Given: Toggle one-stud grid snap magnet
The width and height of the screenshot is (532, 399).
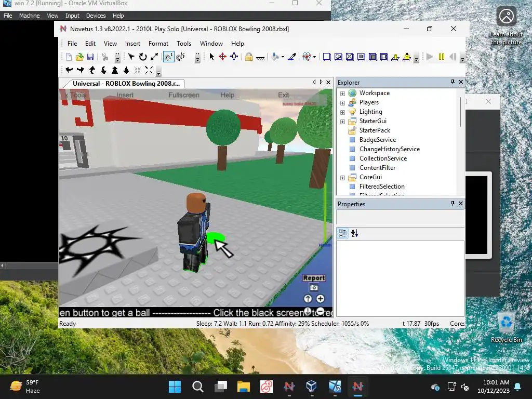Looking at the screenshot, I should pos(169,57).
